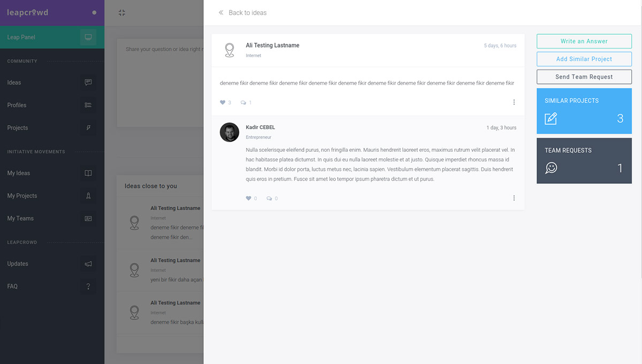642x364 pixels.
Task: Click the Similar Projects count number 3
Action: coord(620,119)
